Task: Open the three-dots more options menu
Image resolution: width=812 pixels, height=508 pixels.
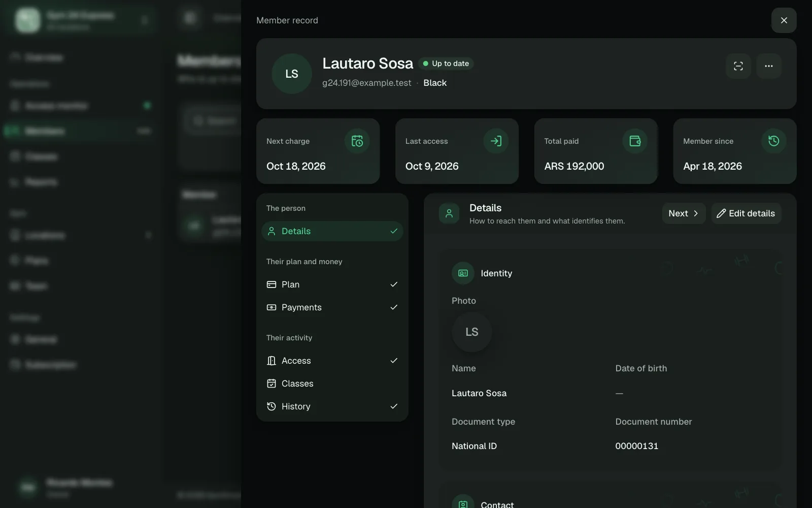Action: pyautogui.click(x=769, y=66)
